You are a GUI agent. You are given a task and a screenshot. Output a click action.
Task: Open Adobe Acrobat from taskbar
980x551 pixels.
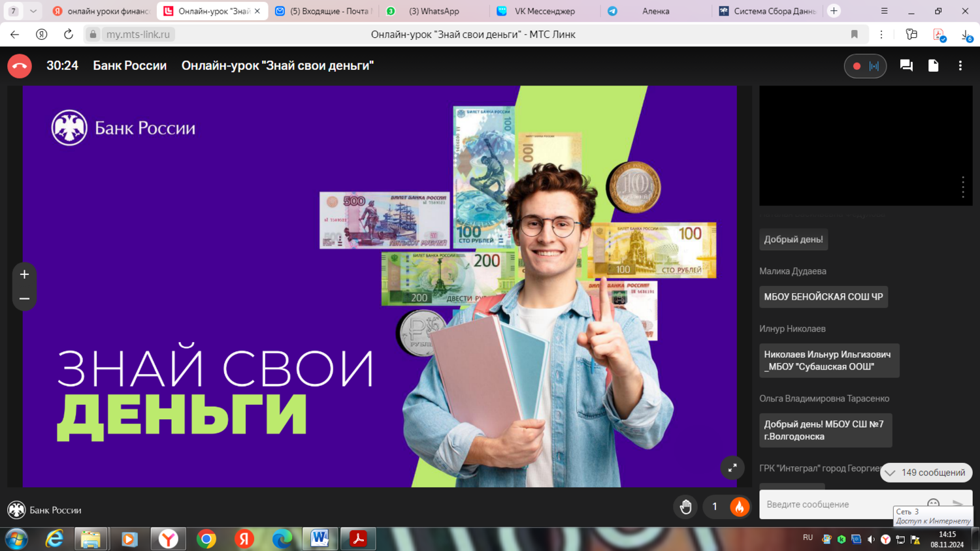click(x=357, y=539)
